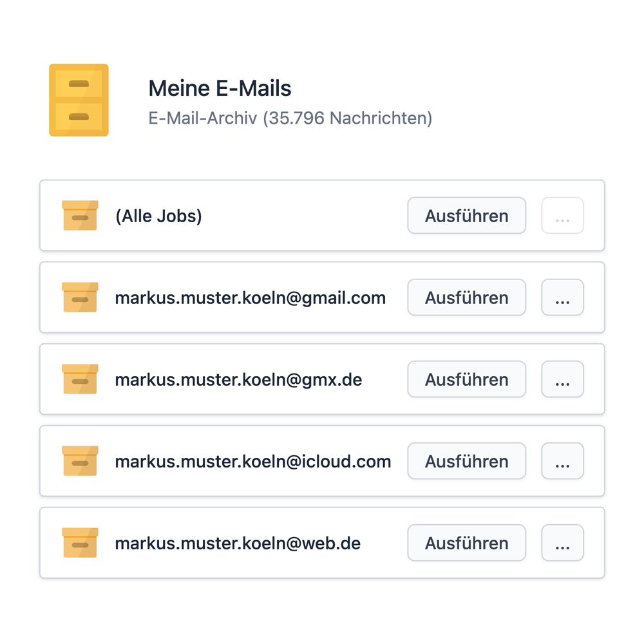Run the icloud.com archiving profile
Viewport: 644px width, 644px height.
pyautogui.click(x=466, y=461)
